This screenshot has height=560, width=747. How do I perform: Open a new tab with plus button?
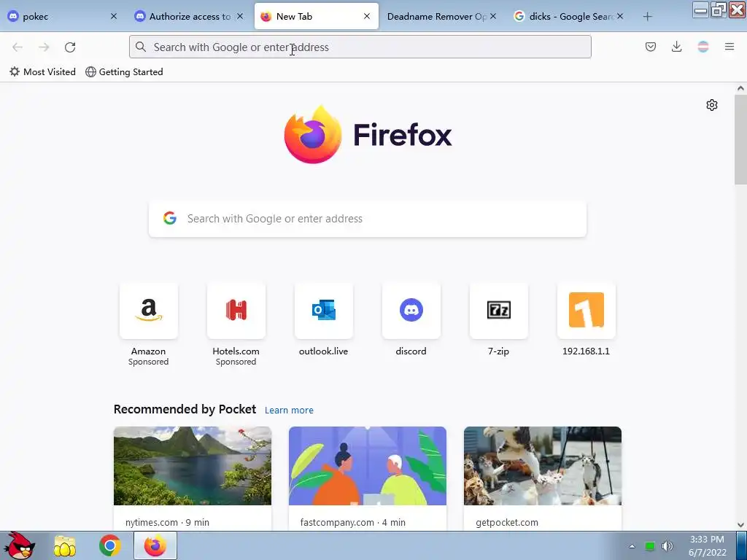(x=647, y=17)
